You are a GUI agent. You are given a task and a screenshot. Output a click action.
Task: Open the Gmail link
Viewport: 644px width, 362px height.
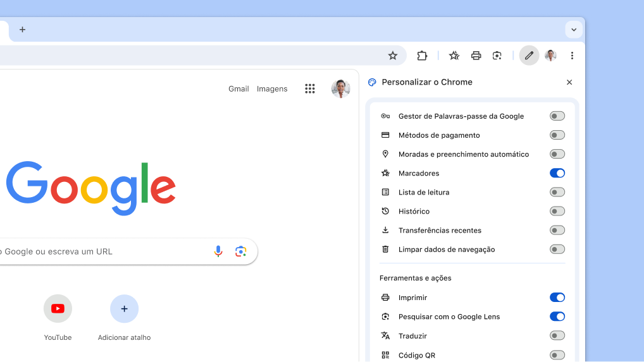(238, 89)
